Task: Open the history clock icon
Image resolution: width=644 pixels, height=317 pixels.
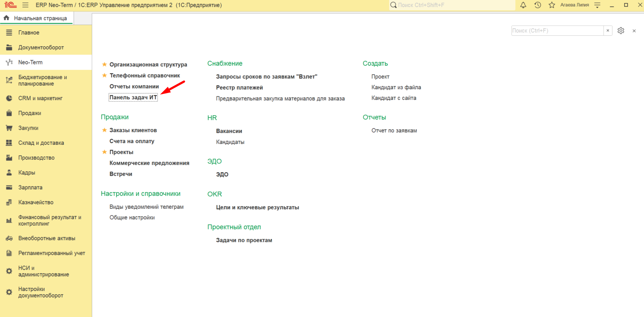Action: [x=538, y=5]
